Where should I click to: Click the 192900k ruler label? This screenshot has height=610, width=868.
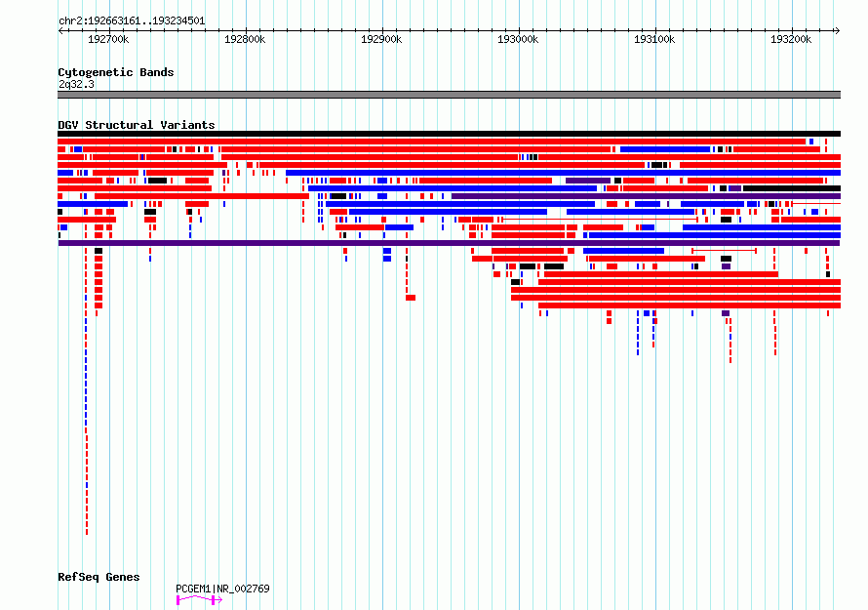(381, 39)
